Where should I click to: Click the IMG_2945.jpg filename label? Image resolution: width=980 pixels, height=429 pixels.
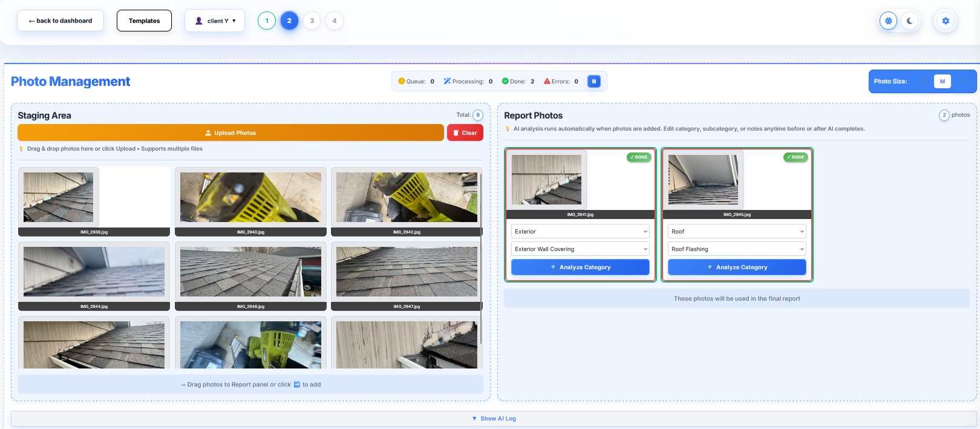pyautogui.click(x=737, y=214)
